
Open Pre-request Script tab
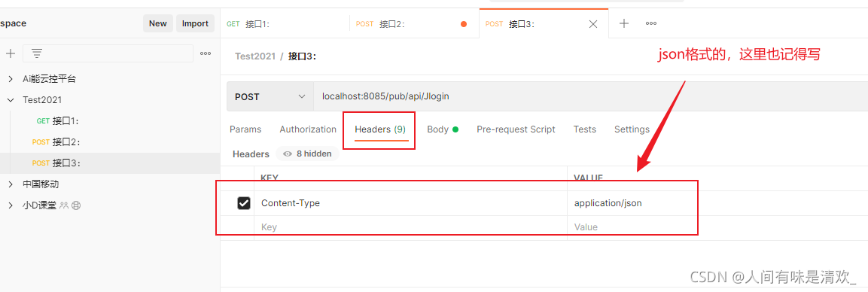tap(516, 129)
